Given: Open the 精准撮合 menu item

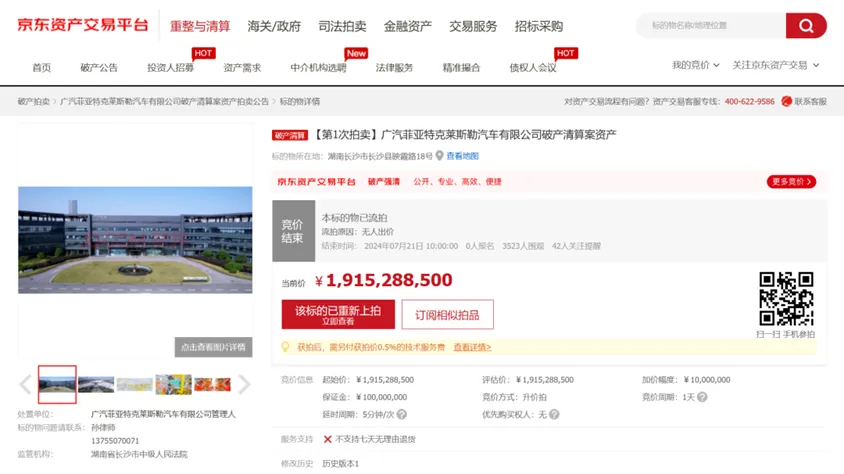Looking at the screenshot, I should click(461, 68).
